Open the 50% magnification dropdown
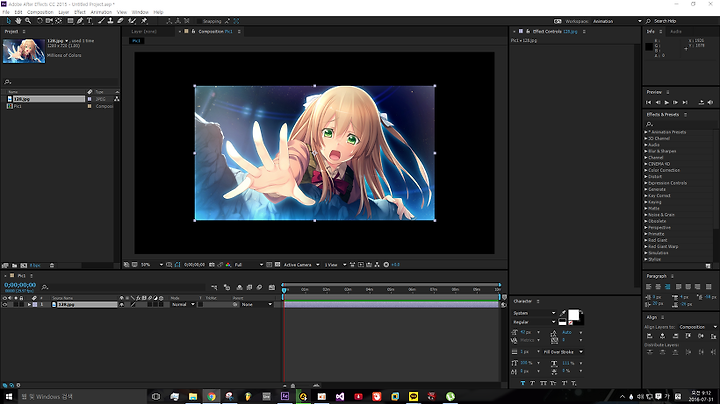 coord(152,265)
